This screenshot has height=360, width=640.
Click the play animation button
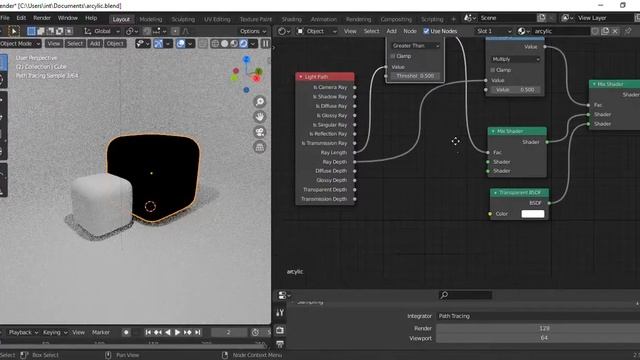tap(178, 332)
